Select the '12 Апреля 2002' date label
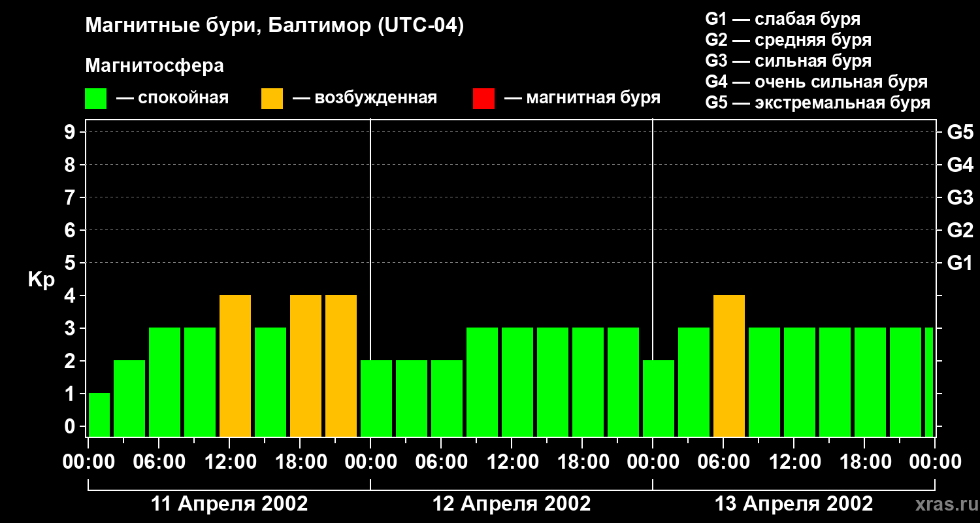980x523 pixels. point(512,504)
